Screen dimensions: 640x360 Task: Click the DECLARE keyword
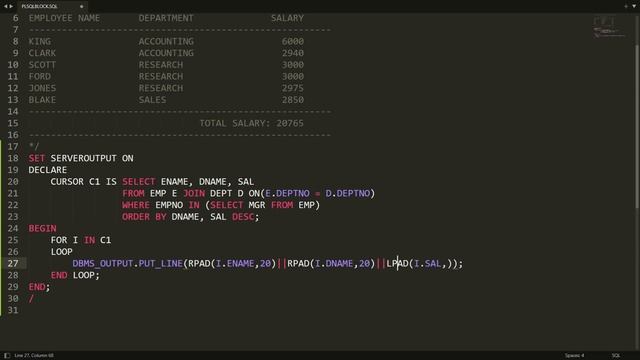coord(48,170)
